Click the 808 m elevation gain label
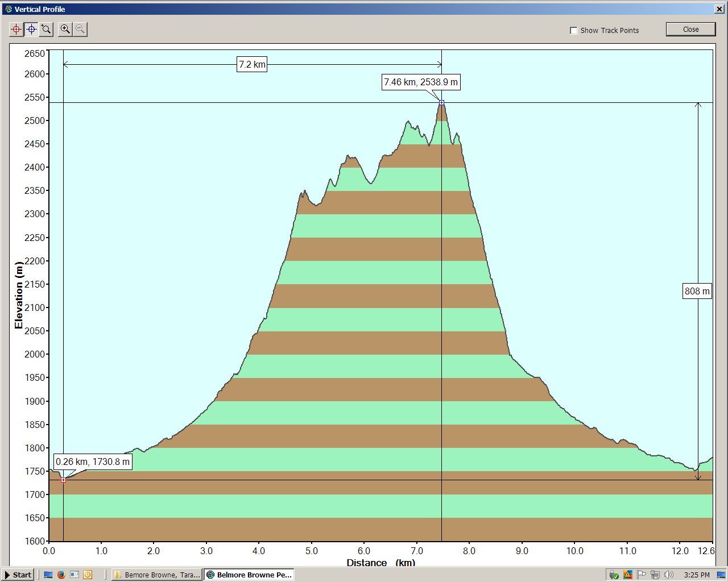 click(x=697, y=292)
